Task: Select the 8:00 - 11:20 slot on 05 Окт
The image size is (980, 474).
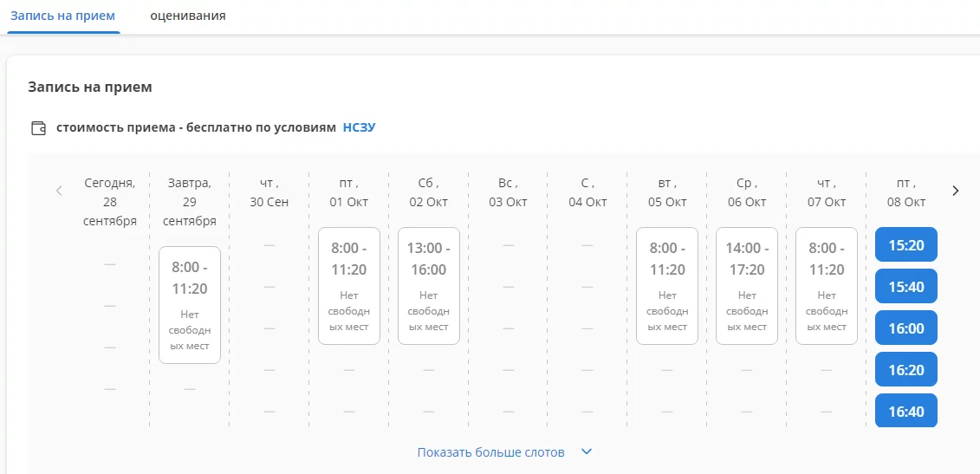Action: click(x=667, y=286)
